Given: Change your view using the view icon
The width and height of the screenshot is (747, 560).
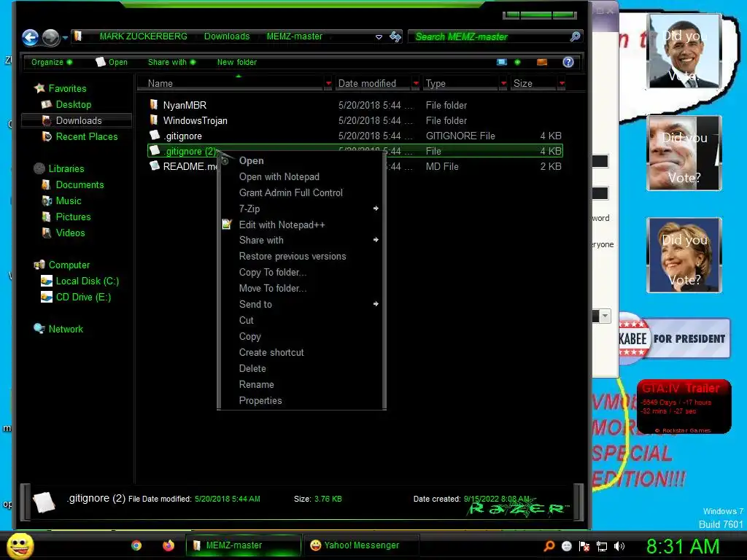Looking at the screenshot, I should 502,62.
